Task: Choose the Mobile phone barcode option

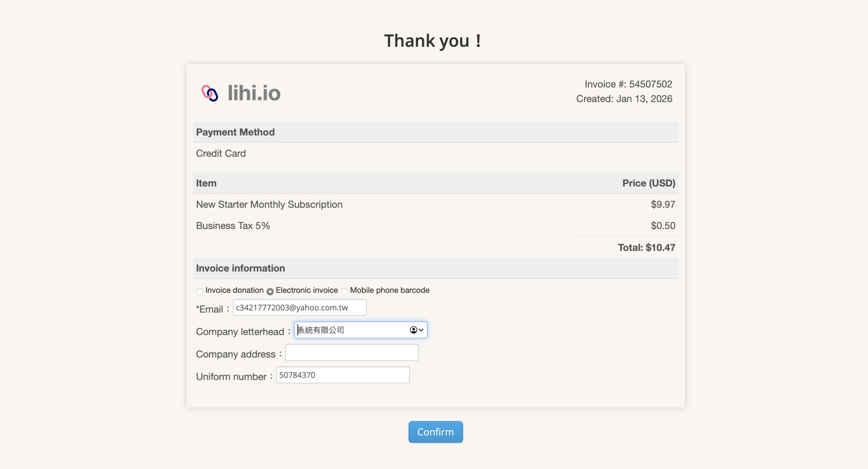Action: click(x=344, y=291)
